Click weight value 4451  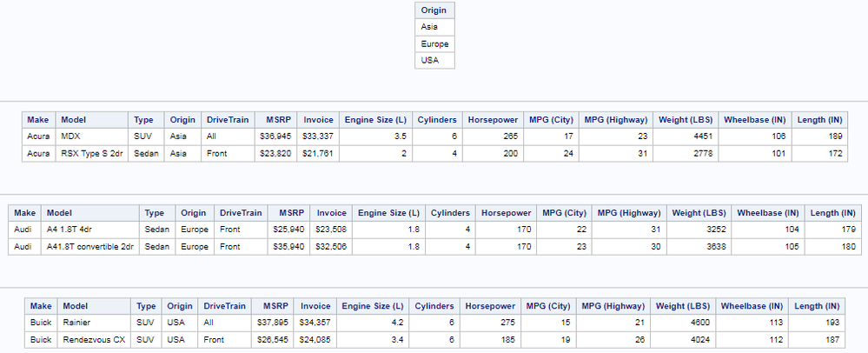(686, 137)
